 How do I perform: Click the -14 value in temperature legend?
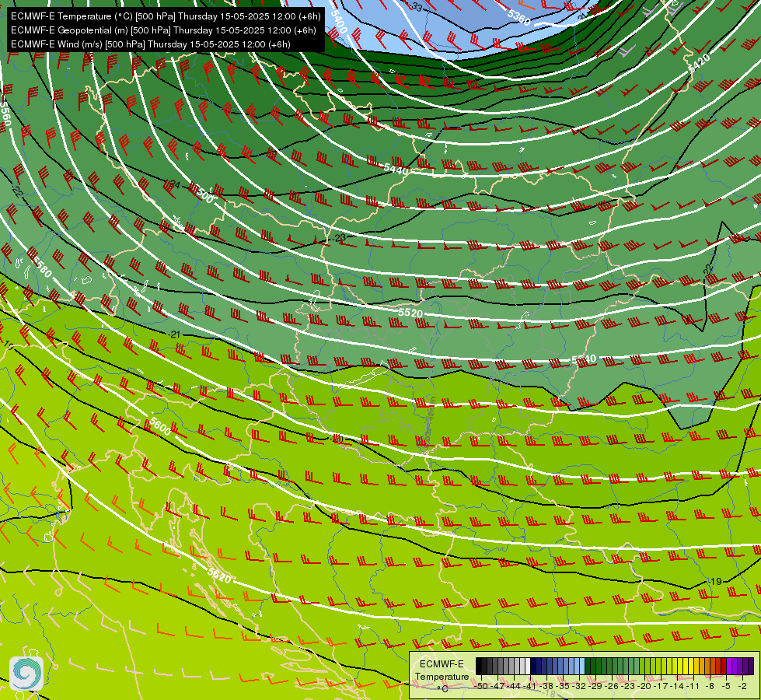coord(677,686)
